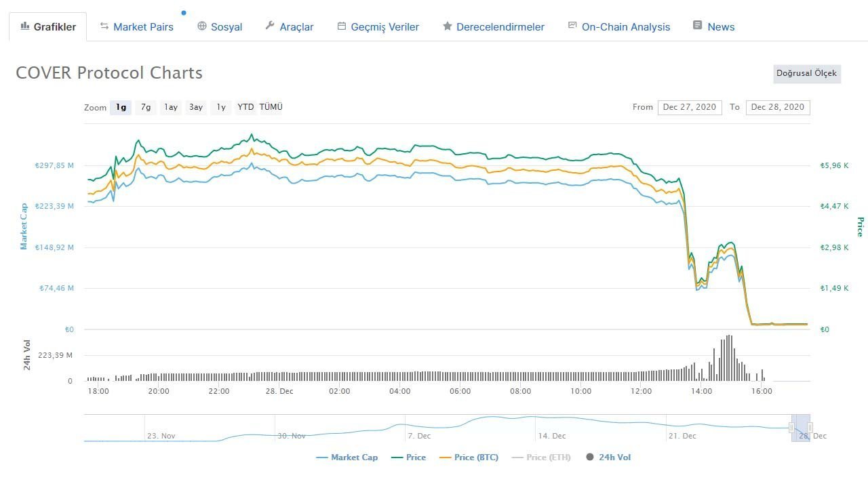Click the globe icon next to Sosyal
Viewport: 868px width, 488px height.
(202, 26)
